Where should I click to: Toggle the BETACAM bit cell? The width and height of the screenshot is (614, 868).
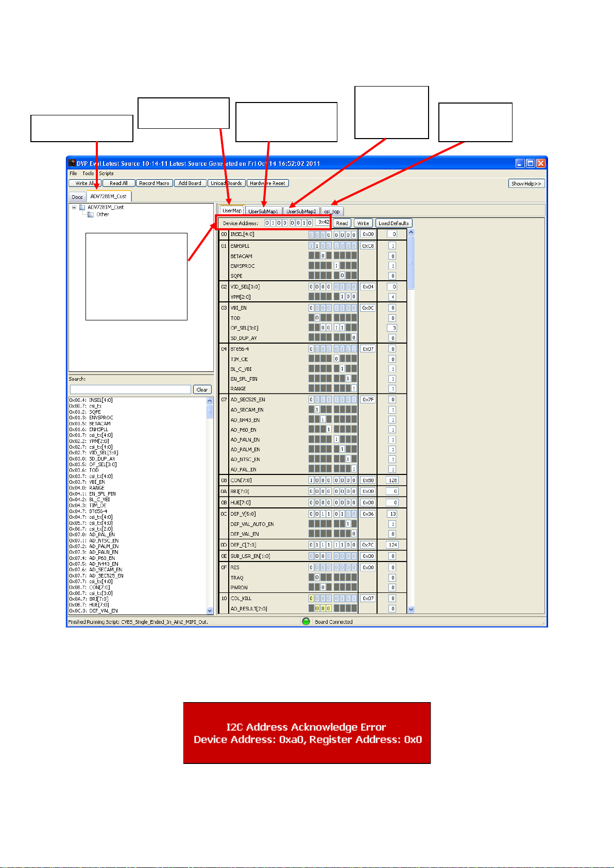323,256
